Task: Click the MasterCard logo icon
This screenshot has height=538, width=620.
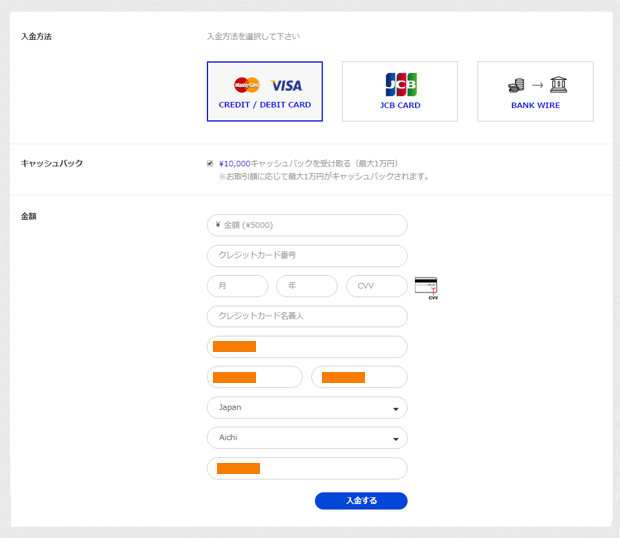Action: tap(247, 85)
